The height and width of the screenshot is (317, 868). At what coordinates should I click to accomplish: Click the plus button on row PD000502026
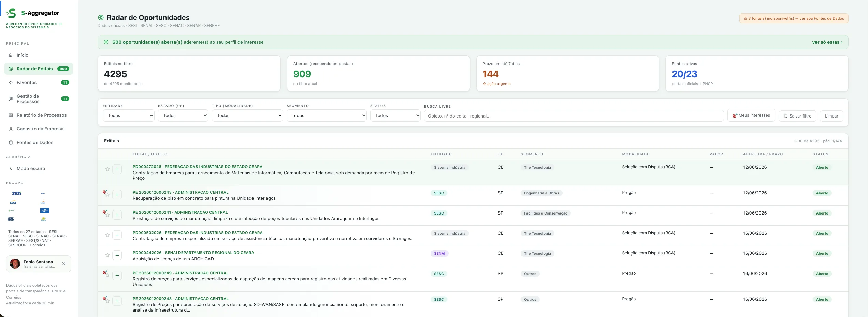pos(117,235)
